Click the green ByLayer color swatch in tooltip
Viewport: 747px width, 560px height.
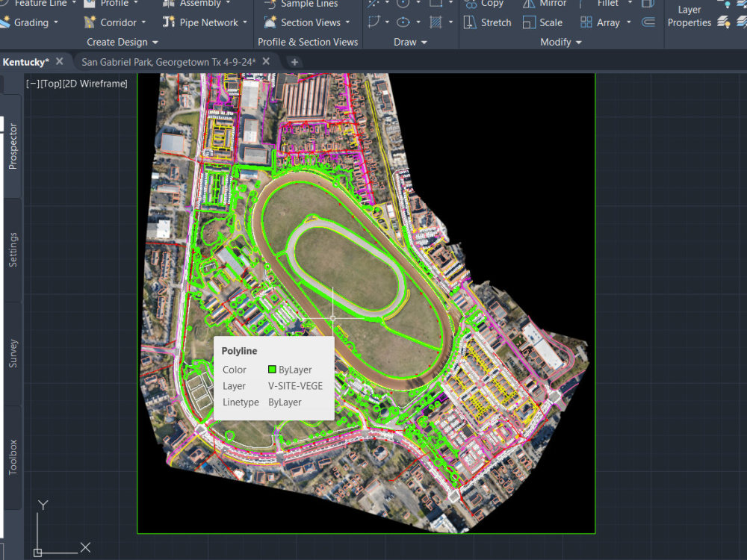pos(272,369)
